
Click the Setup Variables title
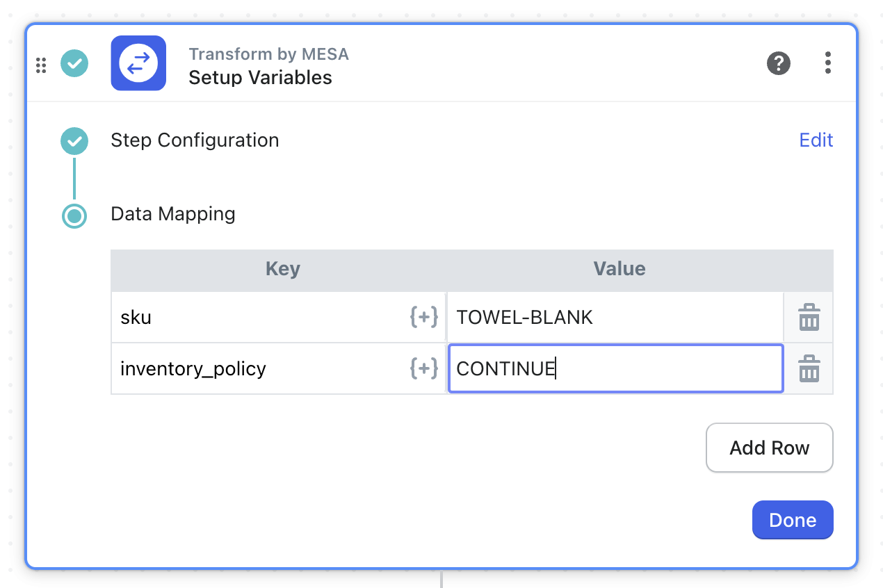(261, 77)
